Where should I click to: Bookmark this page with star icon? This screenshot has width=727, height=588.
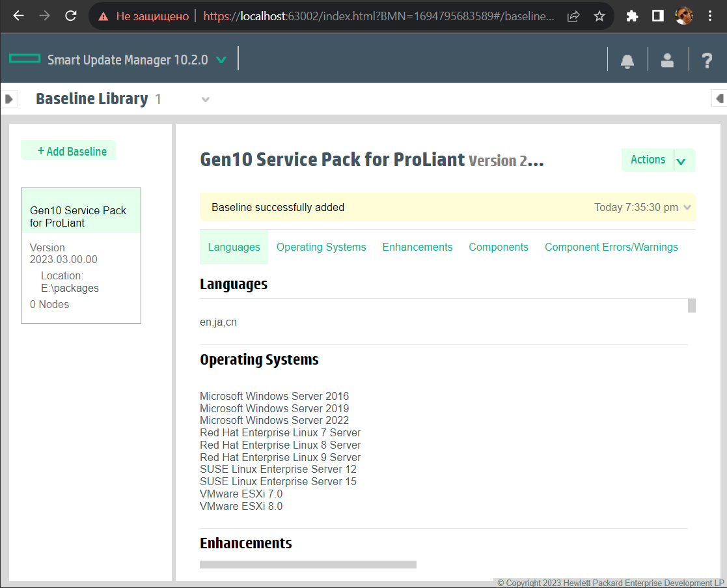(x=599, y=16)
